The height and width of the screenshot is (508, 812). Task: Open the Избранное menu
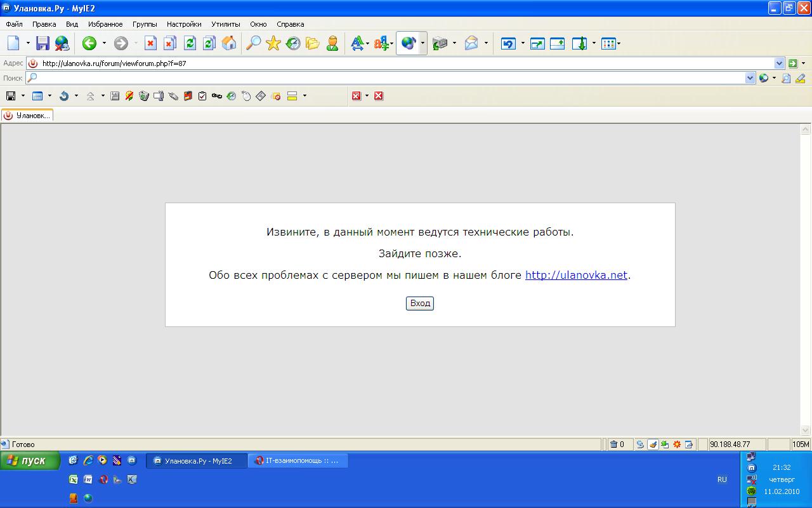105,24
